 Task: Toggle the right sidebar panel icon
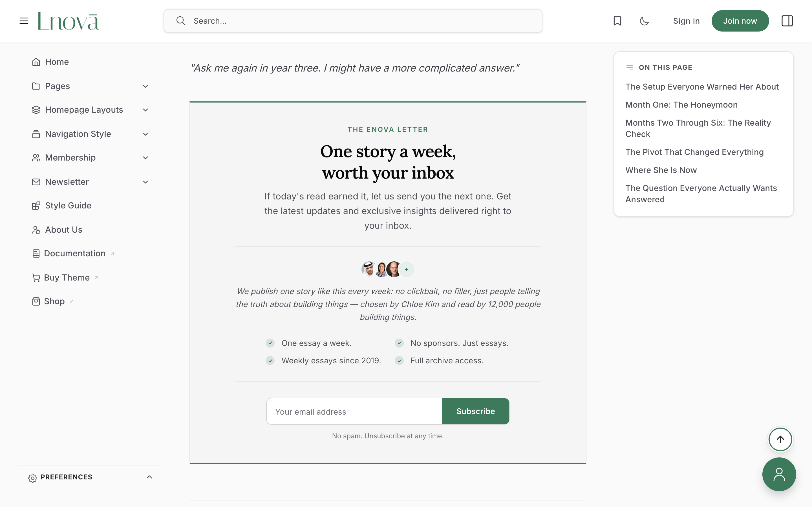[x=787, y=21]
